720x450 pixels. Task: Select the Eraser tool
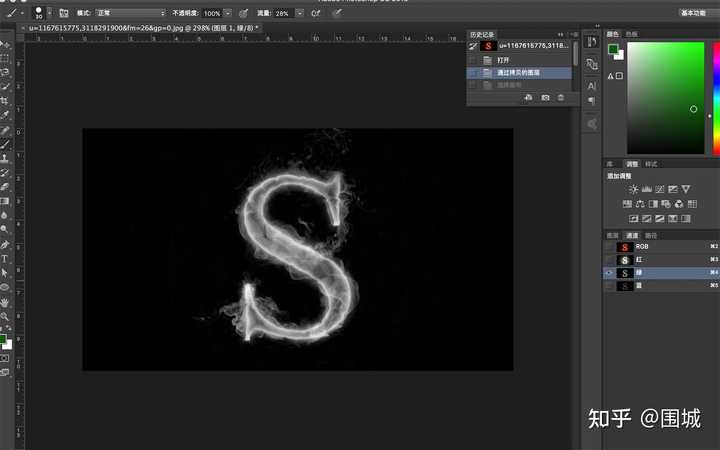(5, 187)
